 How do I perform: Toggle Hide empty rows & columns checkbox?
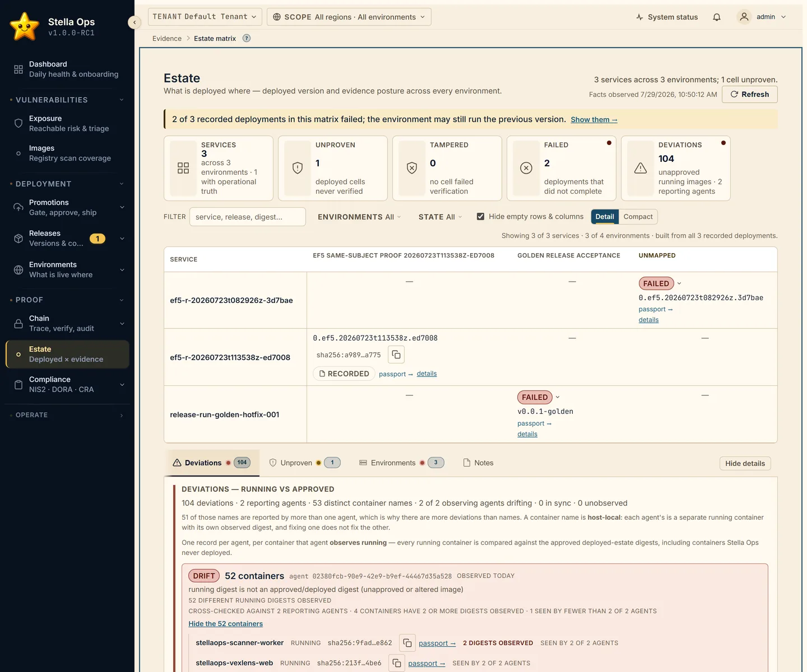[480, 216]
